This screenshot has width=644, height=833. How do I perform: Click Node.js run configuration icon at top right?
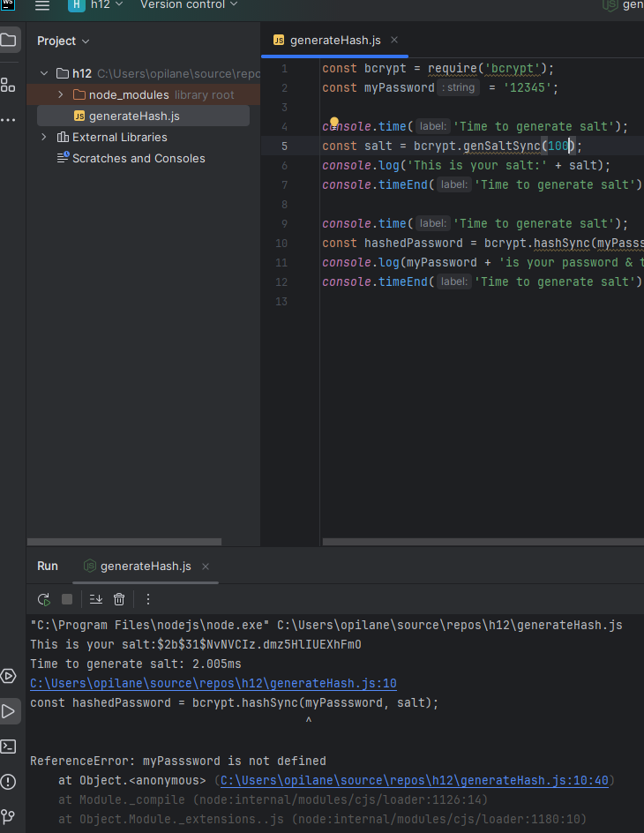(x=610, y=4)
